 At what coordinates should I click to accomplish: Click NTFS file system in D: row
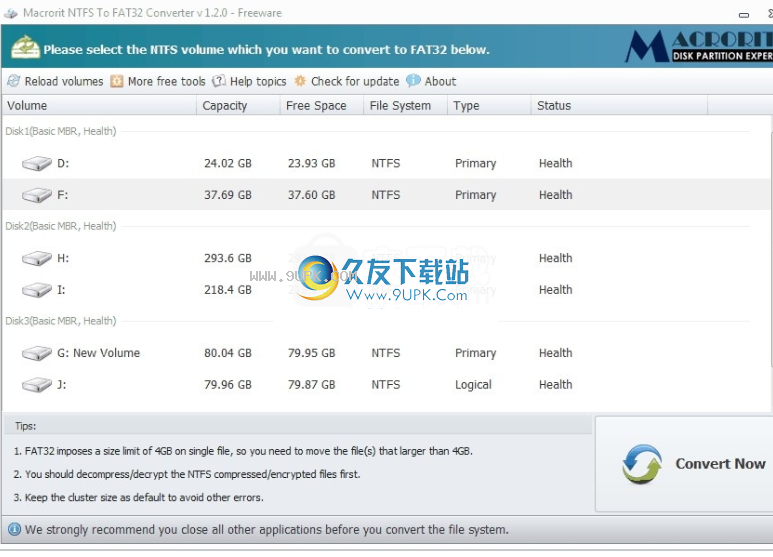(386, 163)
